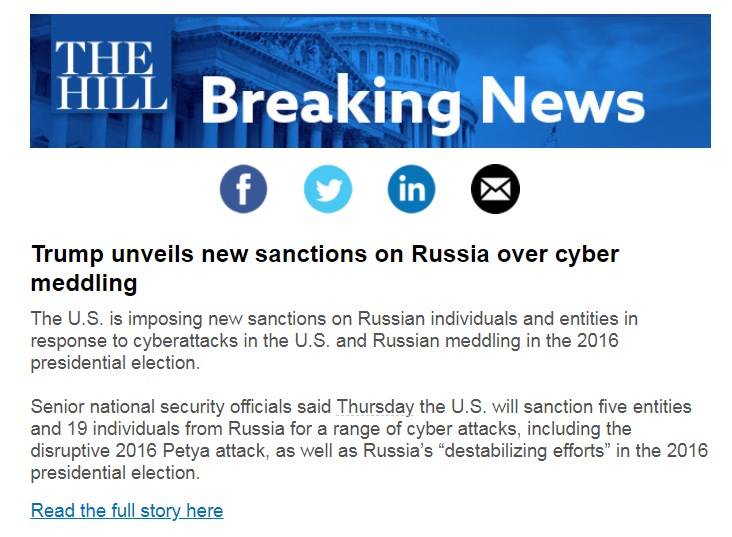Share via the LinkedIn icon
732x537 pixels.
point(411,189)
